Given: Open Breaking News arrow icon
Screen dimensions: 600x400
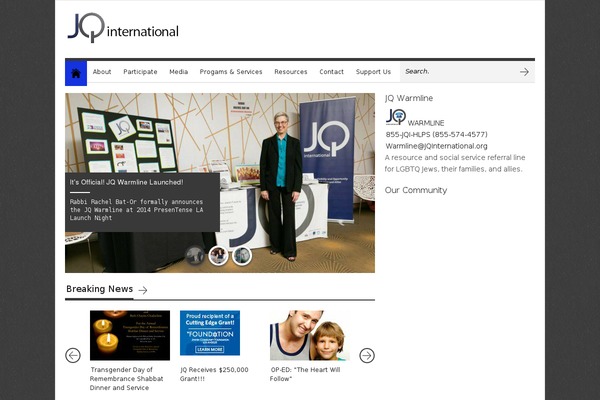Looking at the screenshot, I should point(143,290).
